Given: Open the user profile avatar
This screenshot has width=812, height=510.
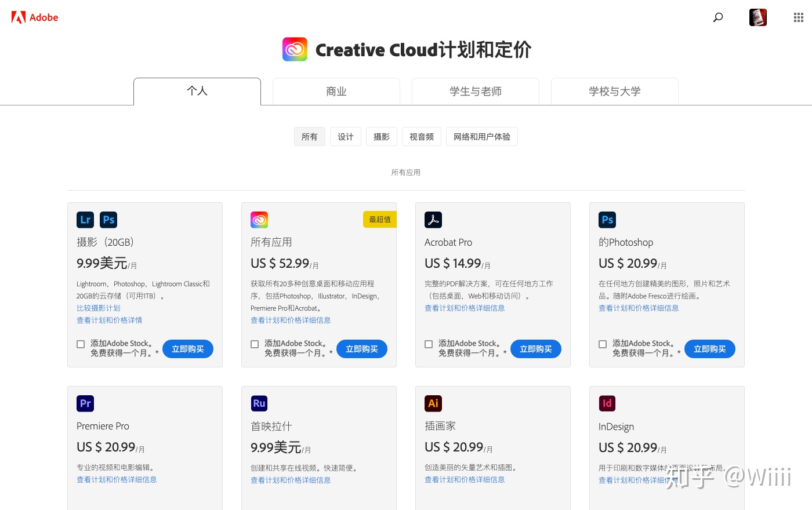Looking at the screenshot, I should [758, 17].
